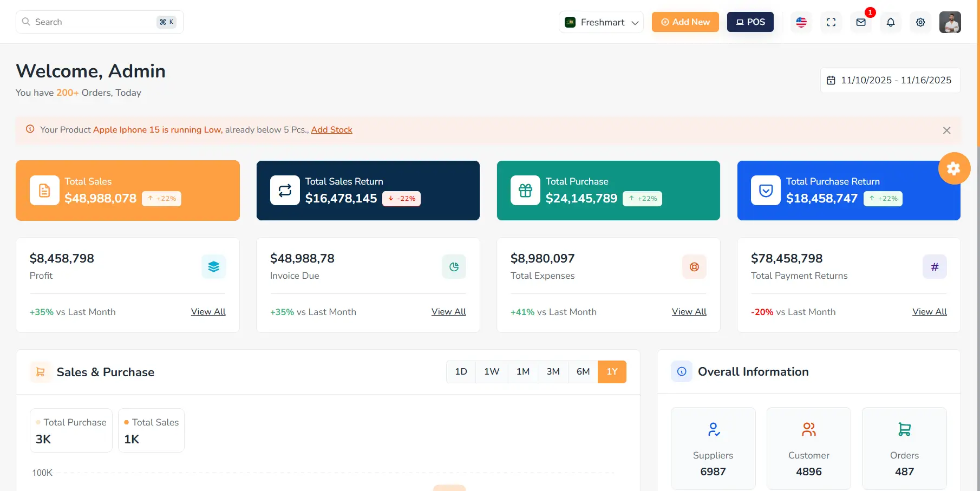Click the Overall Information info icon

click(682, 371)
